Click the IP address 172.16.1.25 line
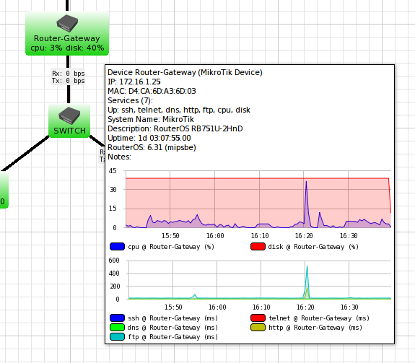Viewport: 415px width, 363px height. pyautogui.click(x=134, y=82)
